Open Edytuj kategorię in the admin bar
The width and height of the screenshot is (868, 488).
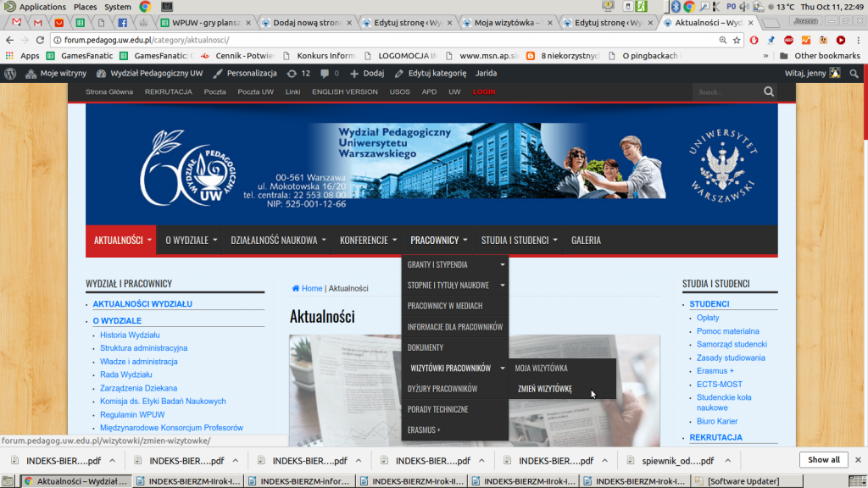[431, 73]
